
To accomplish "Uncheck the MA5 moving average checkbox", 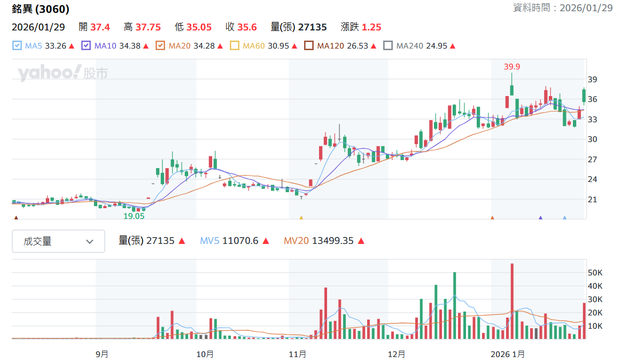I will (x=17, y=45).
